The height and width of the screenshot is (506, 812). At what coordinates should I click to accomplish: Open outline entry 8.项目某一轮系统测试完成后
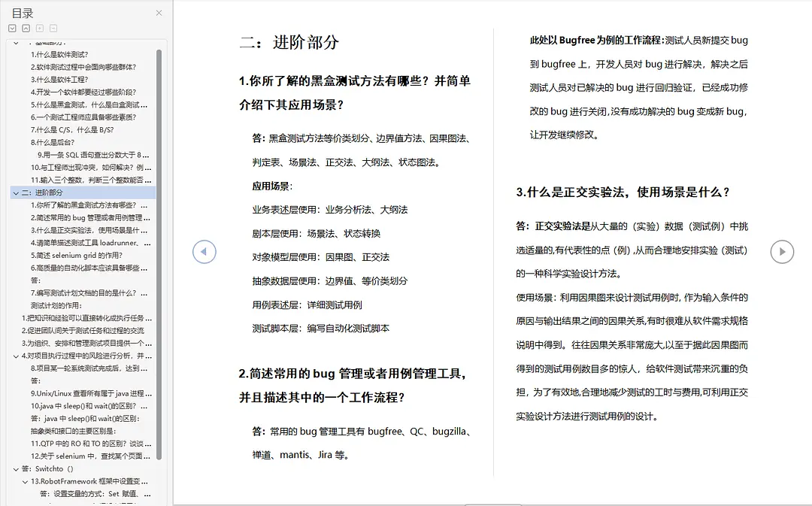(90, 368)
